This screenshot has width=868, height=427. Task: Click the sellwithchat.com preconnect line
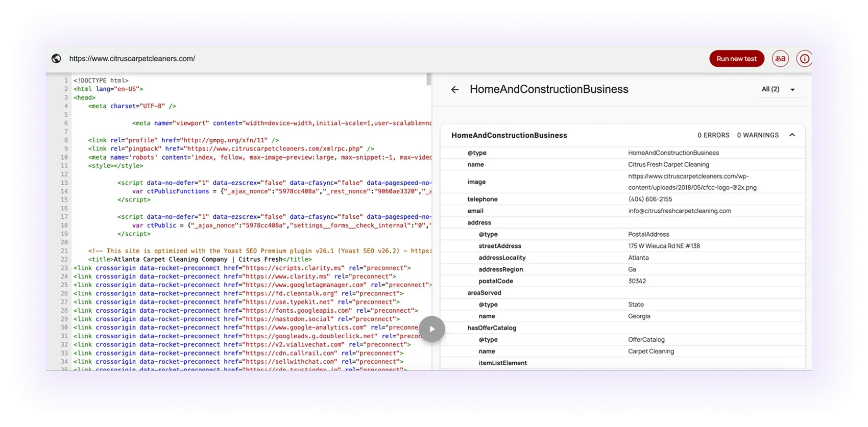tap(238, 362)
